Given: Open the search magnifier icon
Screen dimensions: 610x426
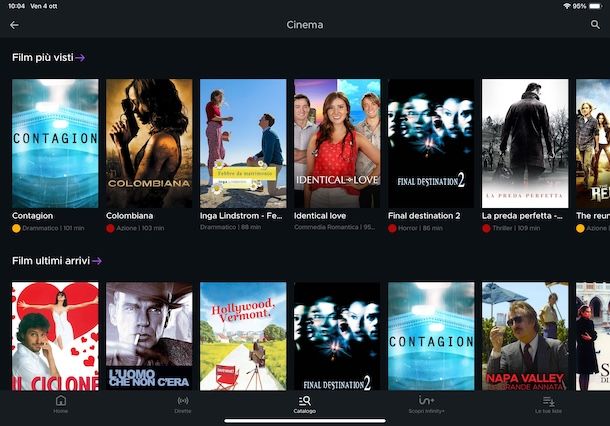Looking at the screenshot, I should (x=595, y=25).
